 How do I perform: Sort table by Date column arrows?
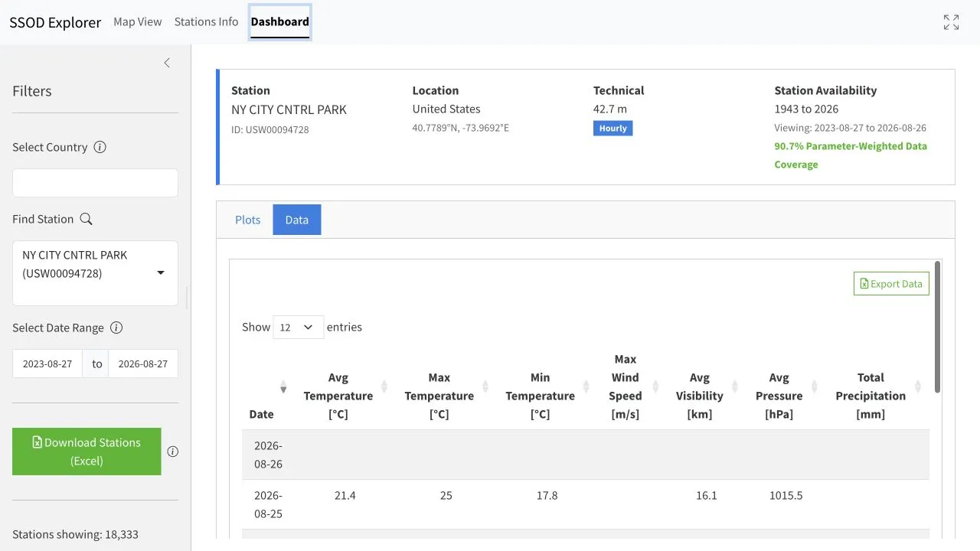[283, 386]
